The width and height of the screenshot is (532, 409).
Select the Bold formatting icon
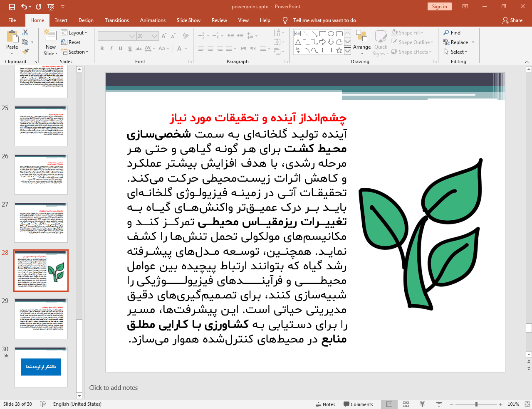pos(102,49)
